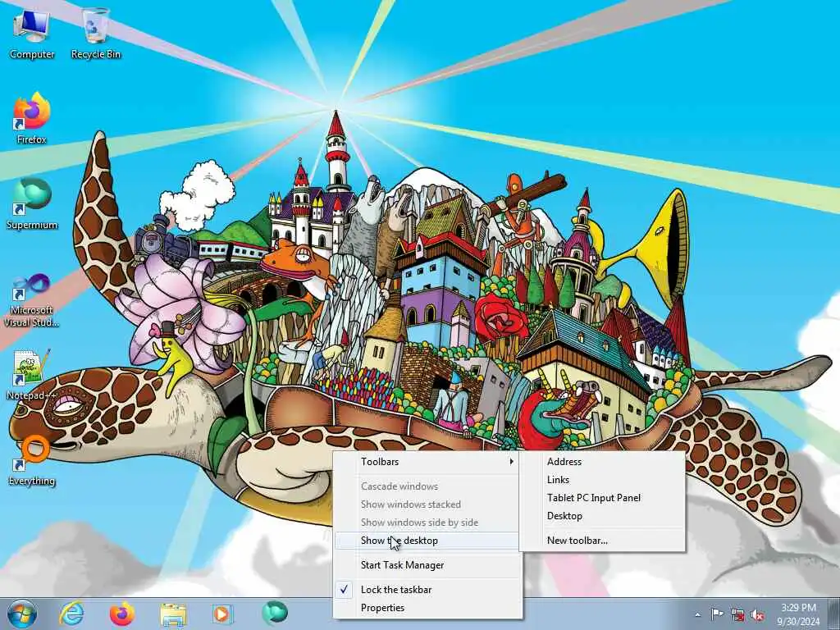Viewport: 840px width, 630px height.
Task: Launch Supermium from the taskbar
Action: tap(275, 613)
